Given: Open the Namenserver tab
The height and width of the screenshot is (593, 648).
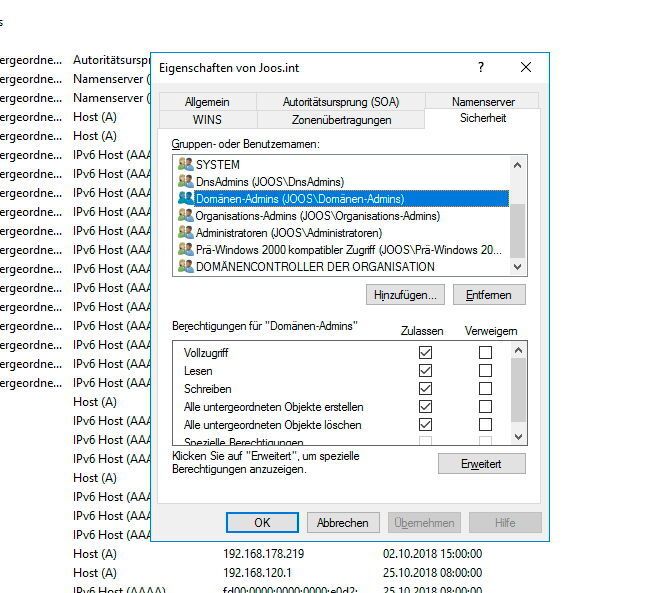Looking at the screenshot, I should (483, 102).
